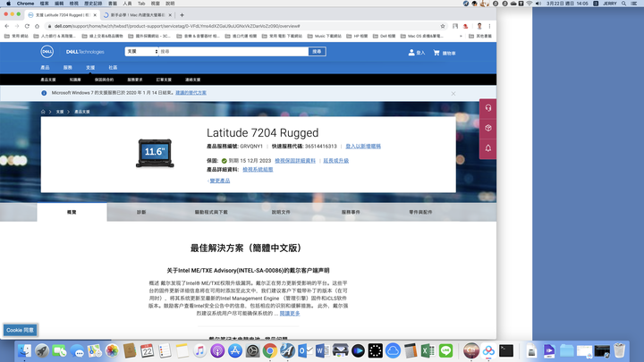Open Podcasts in the Dock
644x362 pixels.
click(217, 351)
